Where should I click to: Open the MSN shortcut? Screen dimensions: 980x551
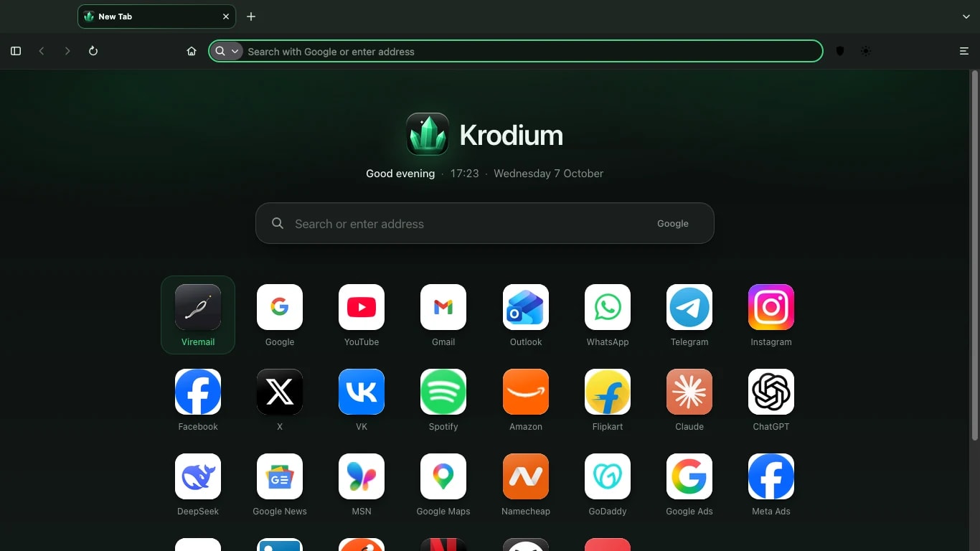tap(362, 484)
